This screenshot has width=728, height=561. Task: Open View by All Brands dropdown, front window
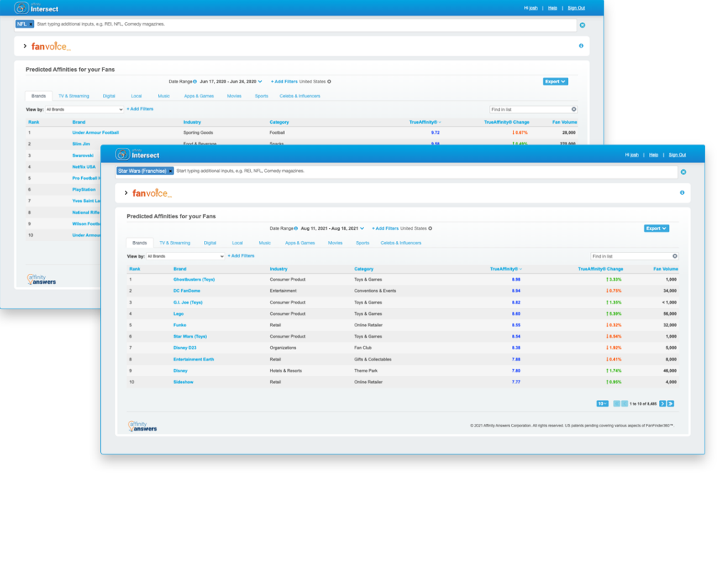[x=186, y=257]
